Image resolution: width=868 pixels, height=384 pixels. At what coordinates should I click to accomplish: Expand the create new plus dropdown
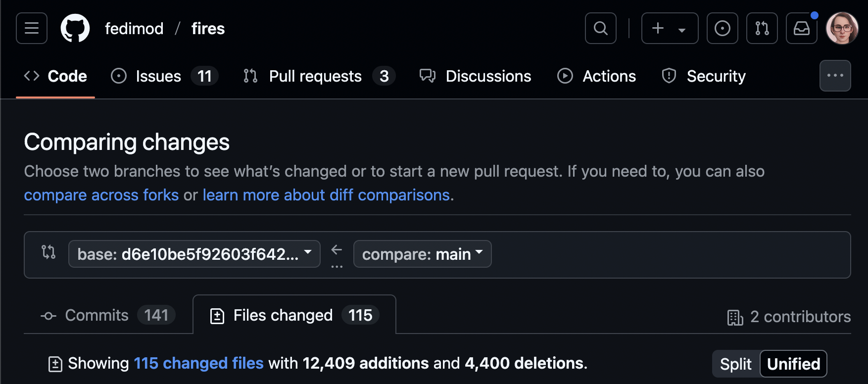tap(670, 28)
